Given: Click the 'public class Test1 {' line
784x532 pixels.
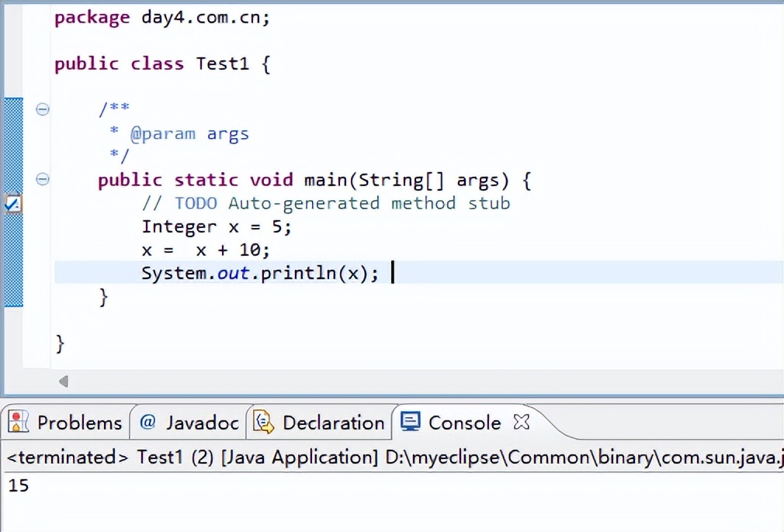Looking at the screenshot, I should pyautogui.click(x=162, y=64).
